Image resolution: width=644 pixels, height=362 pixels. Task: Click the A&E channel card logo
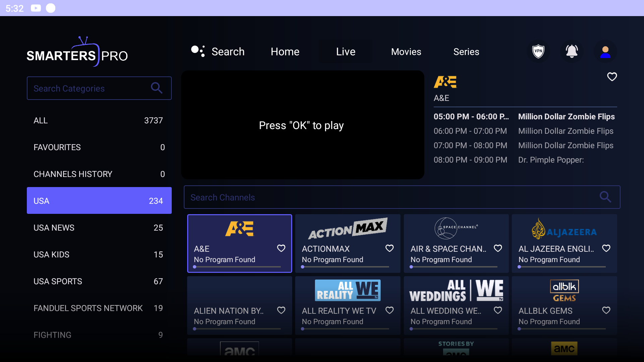point(239,229)
